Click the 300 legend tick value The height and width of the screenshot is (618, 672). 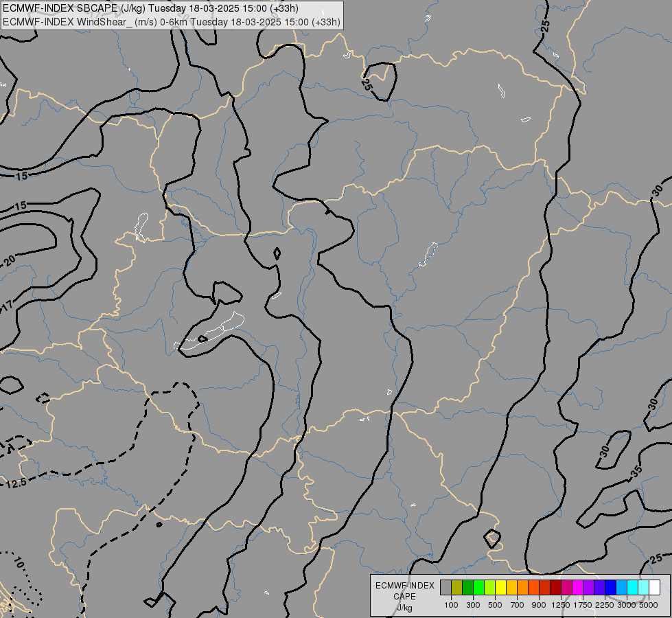[x=473, y=605]
